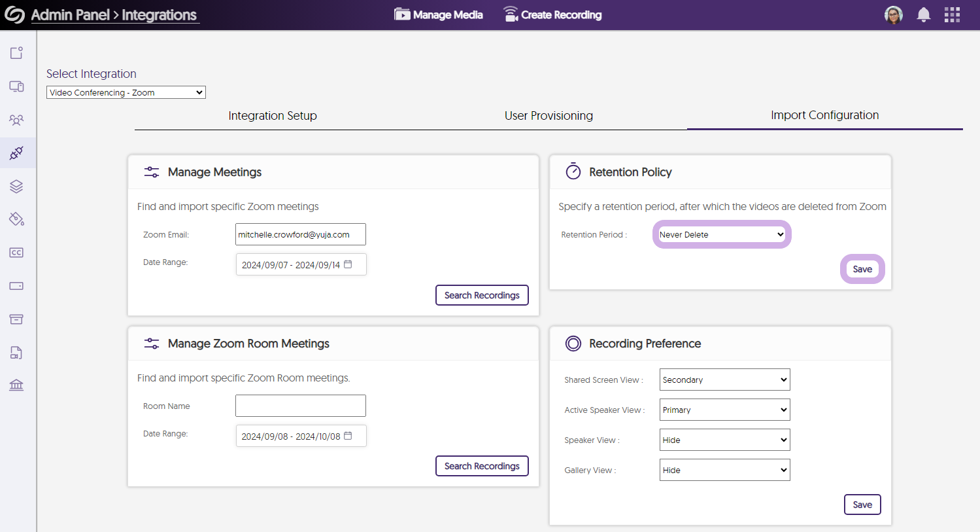Click the 'Active Speaker View :' label

pos(605,410)
